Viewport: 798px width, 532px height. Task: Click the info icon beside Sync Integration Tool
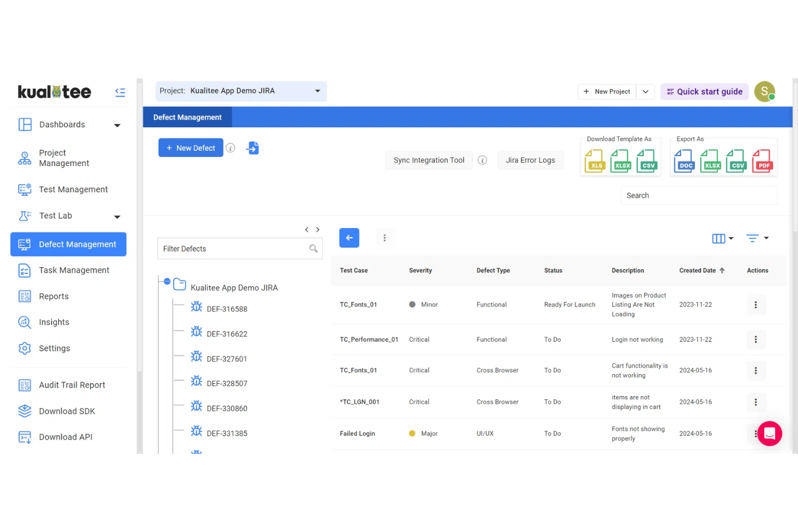point(483,160)
